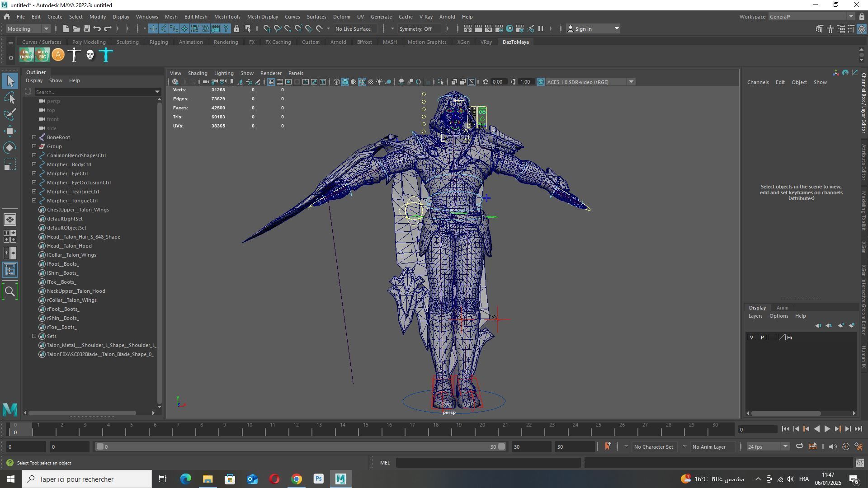Viewport: 868px width, 488px height.
Task: Open the 24 fps frame rate dropdown
Action: 768,446
